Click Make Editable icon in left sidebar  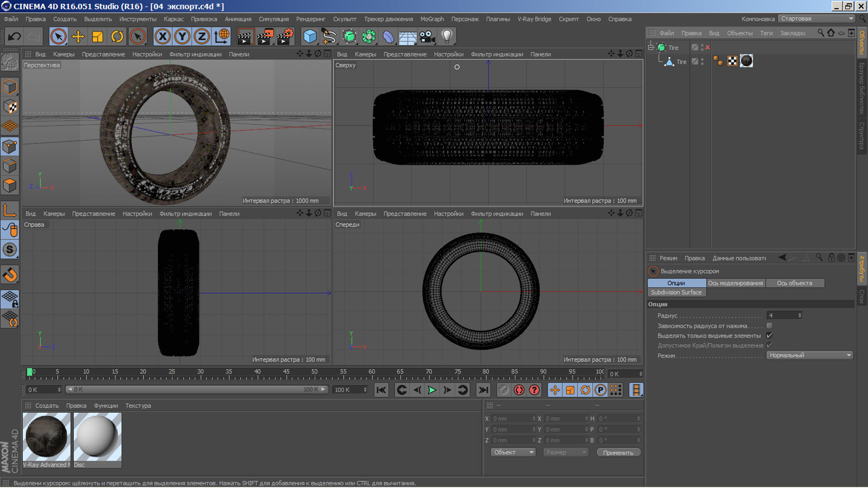(x=10, y=62)
